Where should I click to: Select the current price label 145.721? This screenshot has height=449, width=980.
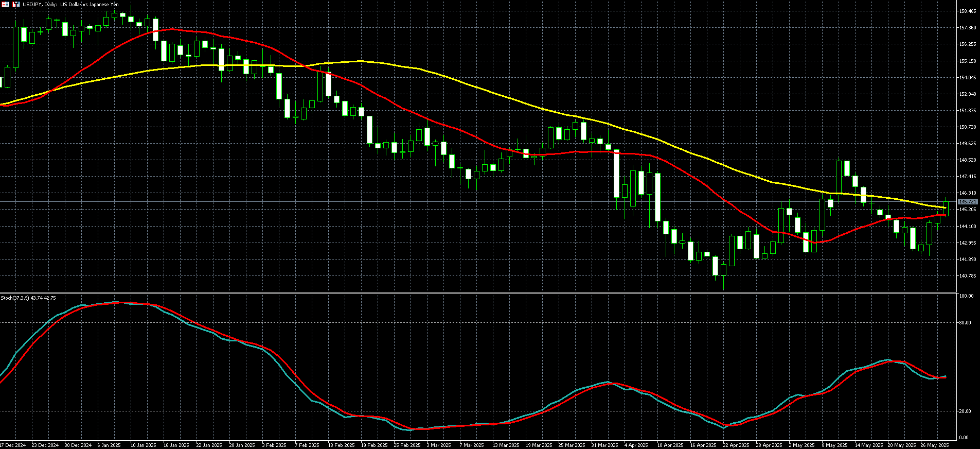coord(968,202)
